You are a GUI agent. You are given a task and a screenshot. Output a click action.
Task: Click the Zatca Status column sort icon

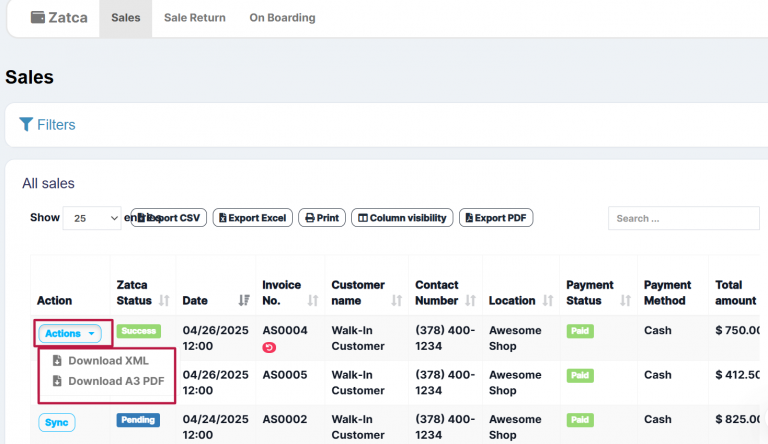tap(164, 300)
